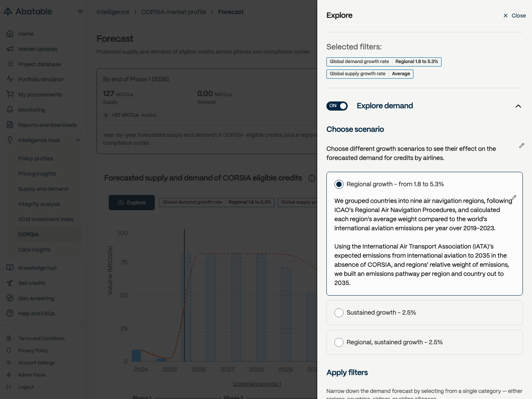Edit the scenario description via pencil icon
The image size is (532, 399).
point(522,146)
